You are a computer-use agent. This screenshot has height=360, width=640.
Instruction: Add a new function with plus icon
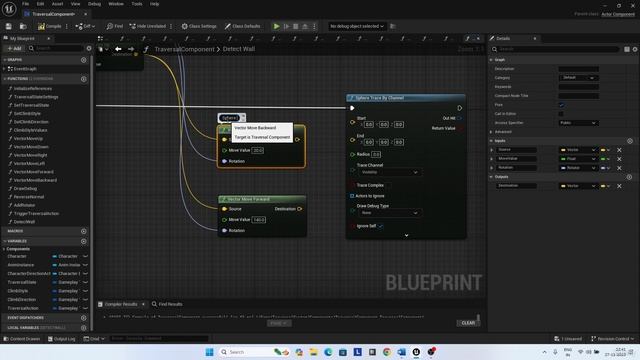tap(84, 79)
